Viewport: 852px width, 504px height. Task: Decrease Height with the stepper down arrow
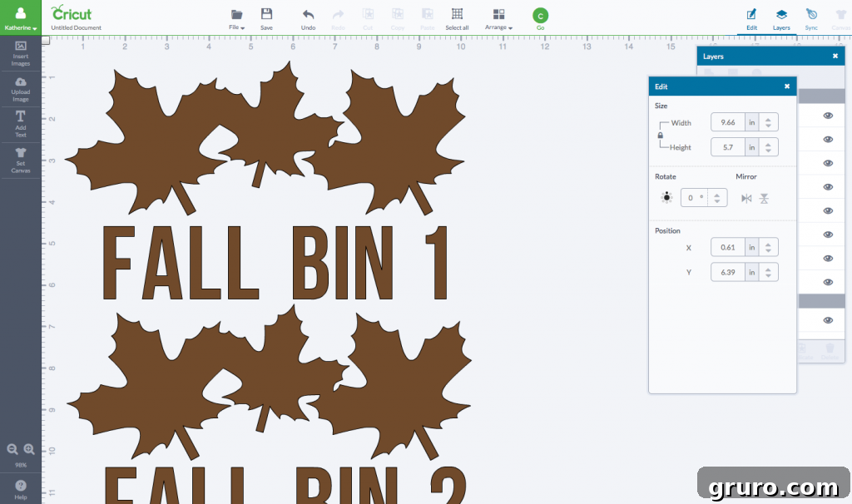768,151
